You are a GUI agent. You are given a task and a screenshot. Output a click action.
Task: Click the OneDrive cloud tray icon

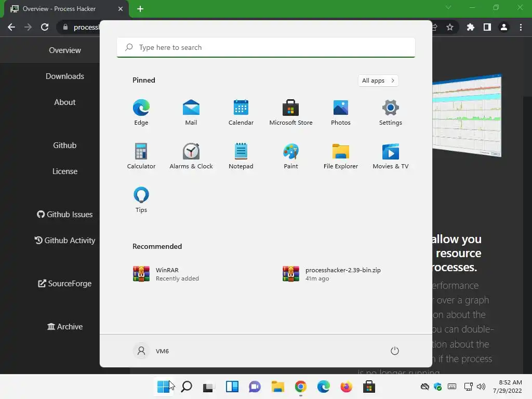click(425, 387)
